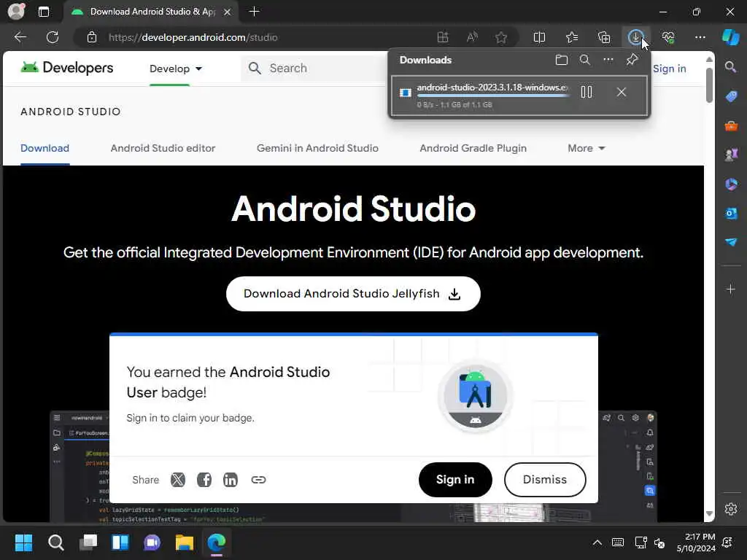Screen dimensions: 747x560
Task: Open sidebar settings gear icon
Action: (731, 509)
